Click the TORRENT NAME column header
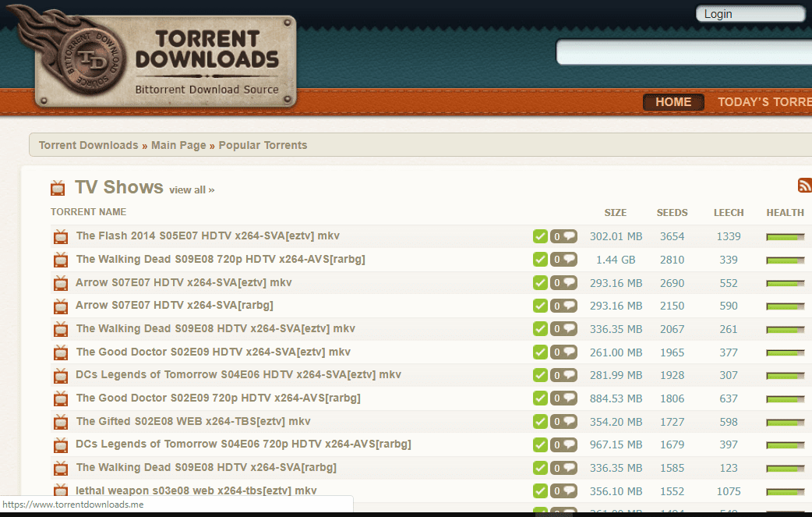Image resolution: width=812 pixels, height=517 pixels. [89, 212]
